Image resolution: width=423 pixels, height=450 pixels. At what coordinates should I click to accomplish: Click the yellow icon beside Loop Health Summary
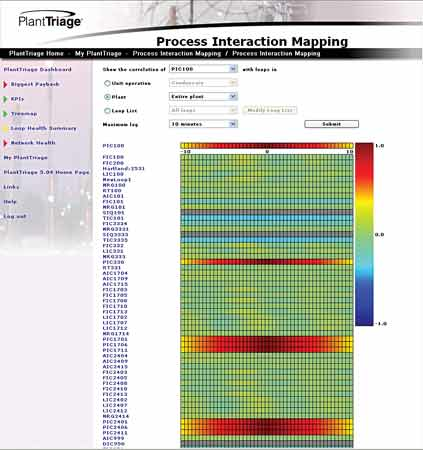point(5,129)
